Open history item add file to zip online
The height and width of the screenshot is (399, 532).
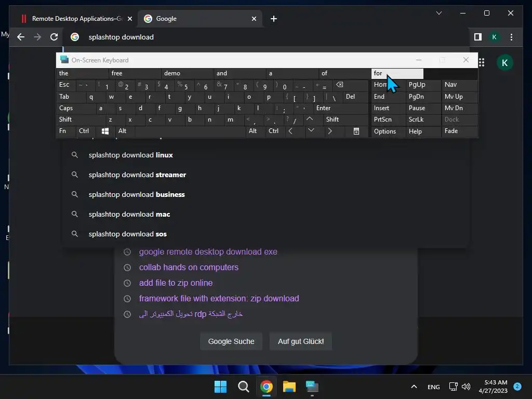point(176,283)
